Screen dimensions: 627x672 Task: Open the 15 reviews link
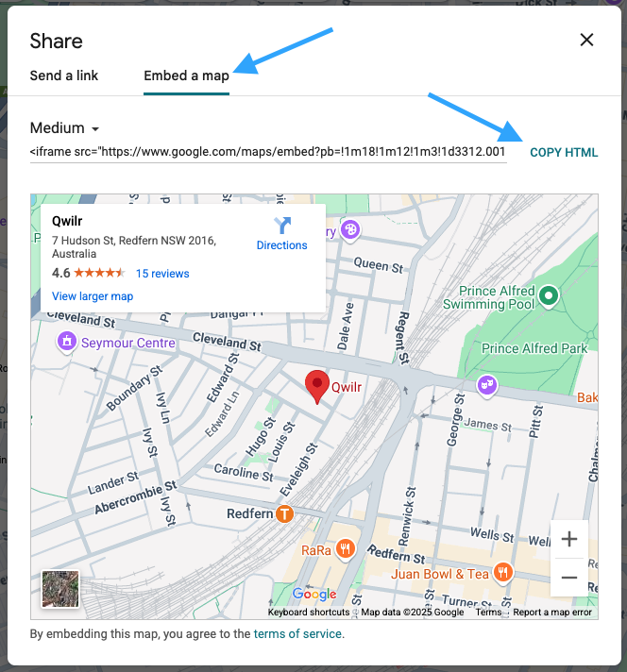point(162,274)
